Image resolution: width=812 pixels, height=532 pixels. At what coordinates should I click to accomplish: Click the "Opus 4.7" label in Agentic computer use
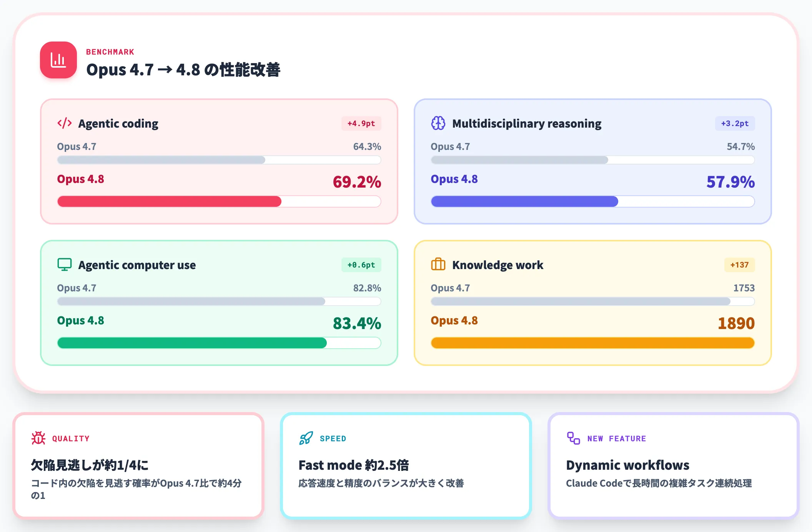(x=77, y=288)
